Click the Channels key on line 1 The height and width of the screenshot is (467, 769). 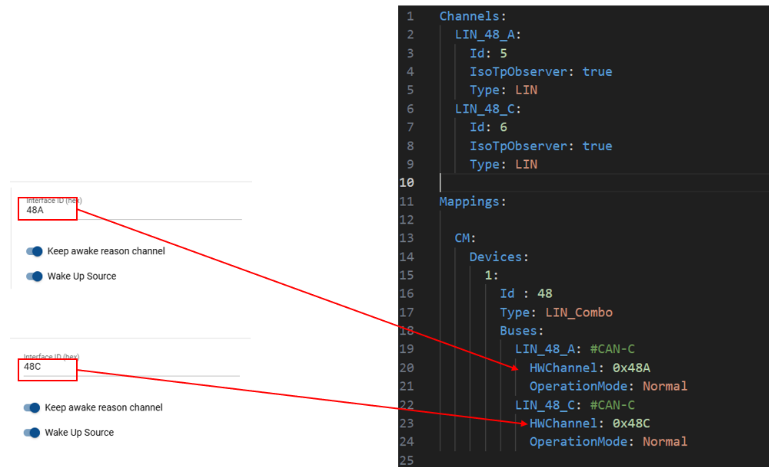coord(472,16)
